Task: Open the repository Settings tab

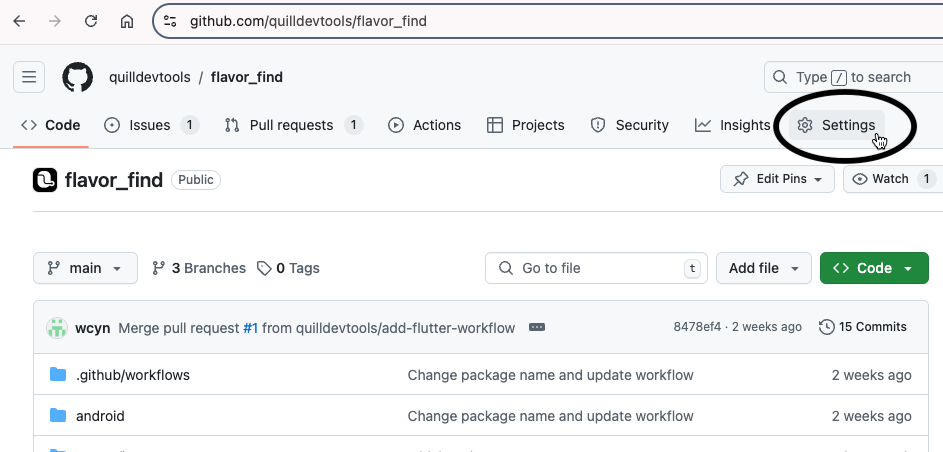Action: 837,125
